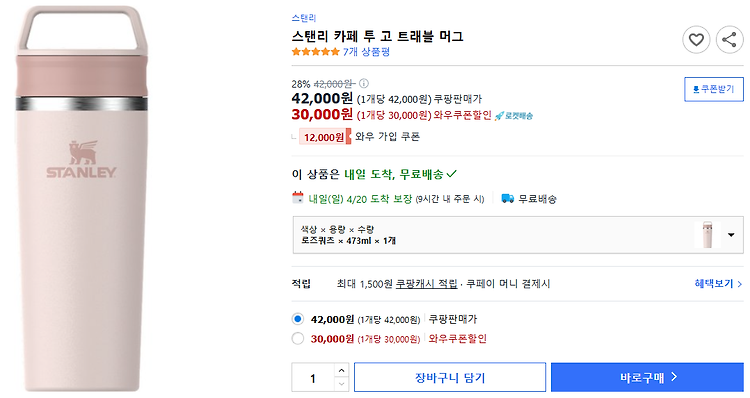
Task: Click the 12,000원 Wow signup coupon tag
Action: pyautogui.click(x=325, y=137)
